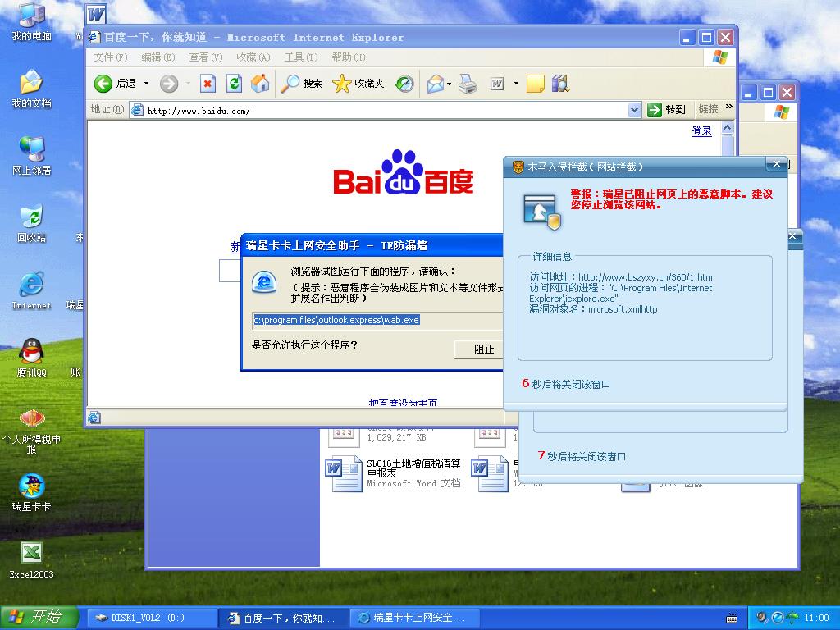Image resolution: width=840 pixels, height=630 pixels.
Task: Open 回收站 recycle bin icon
Action: pyautogui.click(x=32, y=223)
